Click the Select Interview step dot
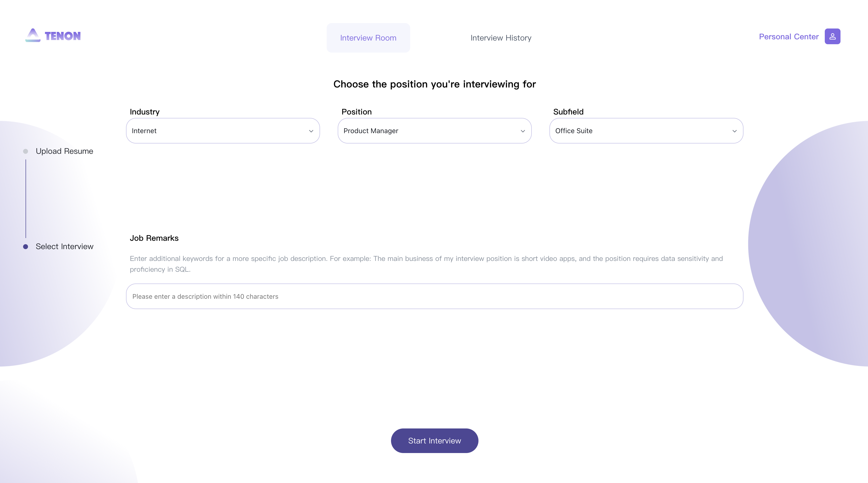Screen dimensions: 868x483 click(x=26, y=247)
